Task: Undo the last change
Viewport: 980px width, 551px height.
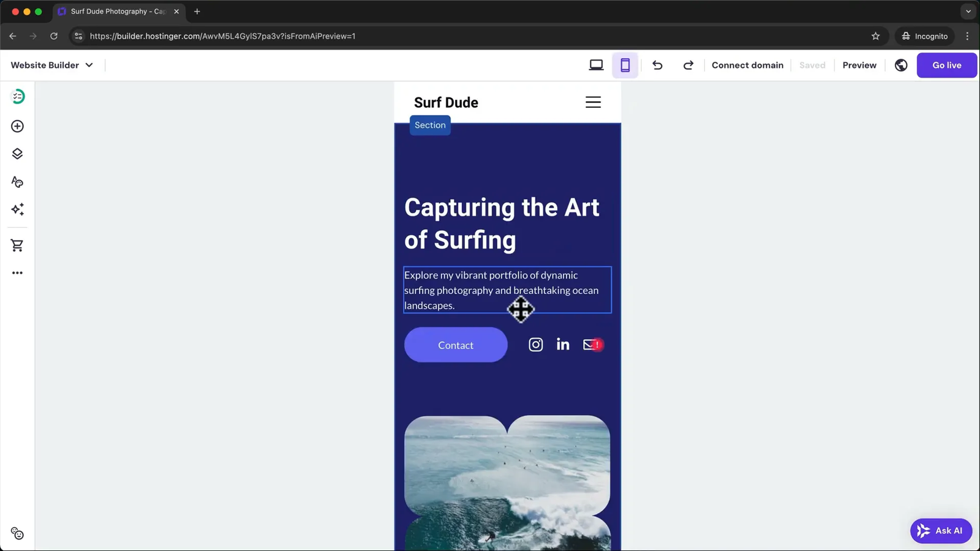Action: [657, 65]
